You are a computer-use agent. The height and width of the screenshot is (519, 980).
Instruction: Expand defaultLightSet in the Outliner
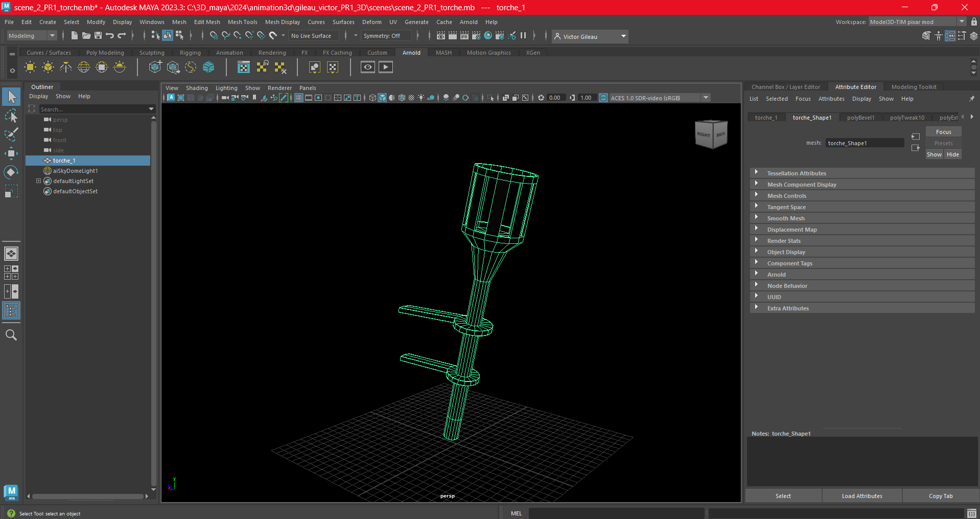[x=38, y=181]
